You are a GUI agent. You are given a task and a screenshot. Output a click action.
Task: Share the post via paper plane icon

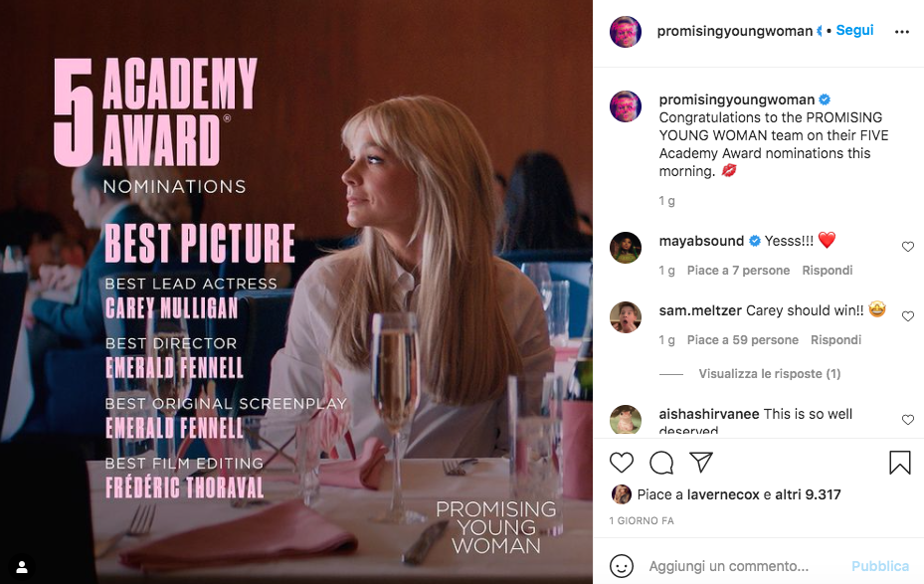[701, 462]
